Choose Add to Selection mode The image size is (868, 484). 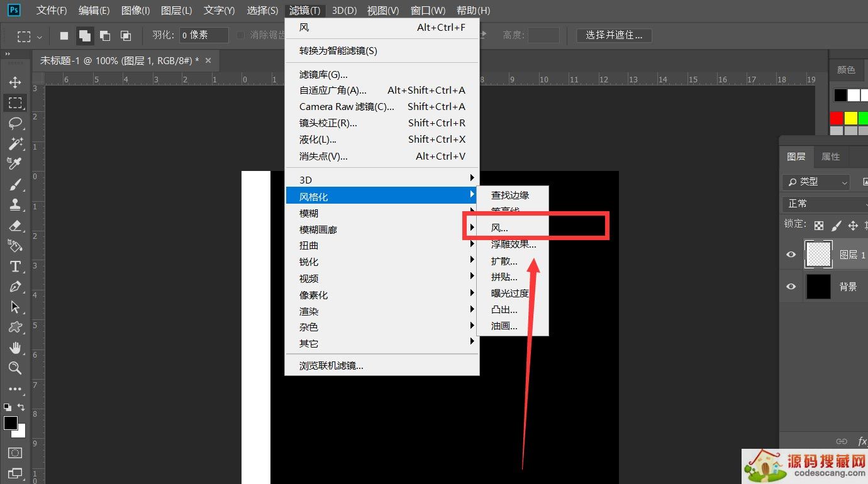tap(85, 36)
